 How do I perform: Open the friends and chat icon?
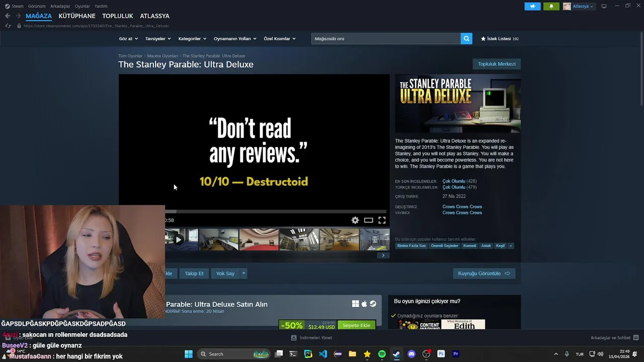[636, 337]
